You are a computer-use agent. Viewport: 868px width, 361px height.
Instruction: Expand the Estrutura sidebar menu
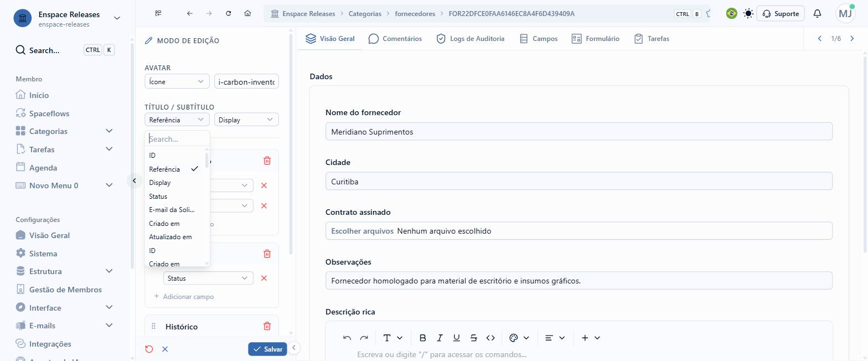(x=65, y=271)
